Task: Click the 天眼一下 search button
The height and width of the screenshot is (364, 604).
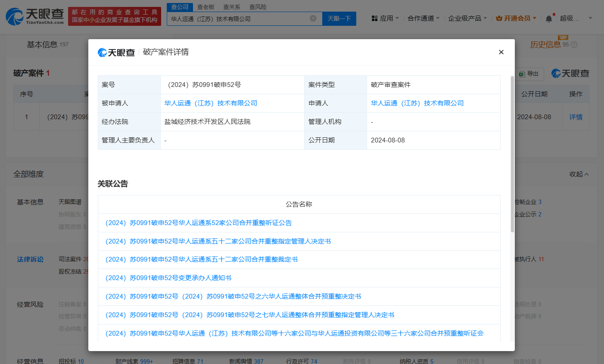Action: point(339,19)
